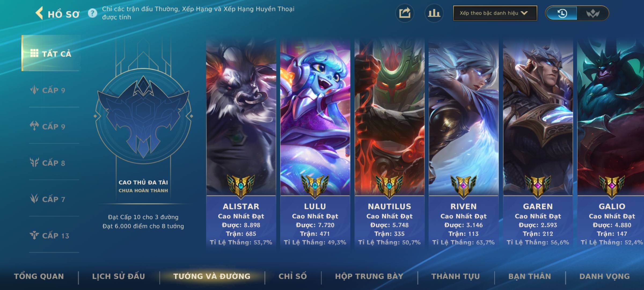Select the Tất Cả filter
The width and height of the screenshot is (644, 290).
coord(51,53)
